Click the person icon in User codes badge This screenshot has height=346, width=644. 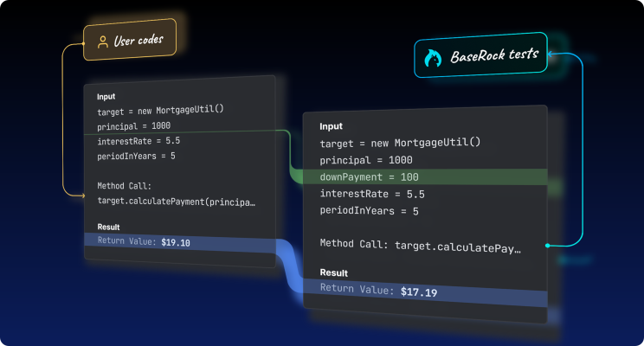coord(103,42)
